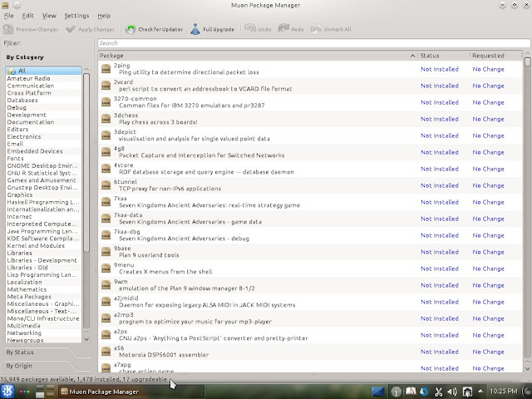This screenshot has width=532, height=399.
Task: Click the package icon for 7kaa
Action: tap(106, 202)
